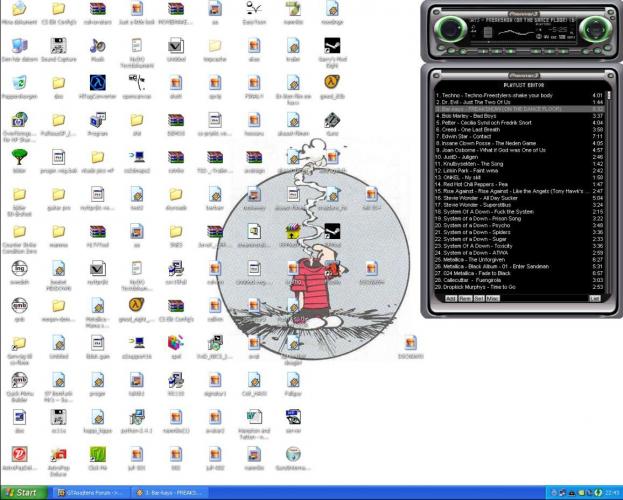Open the Sel menu in playlist editor
Viewport: 623px width, 500px height.
tap(479, 298)
